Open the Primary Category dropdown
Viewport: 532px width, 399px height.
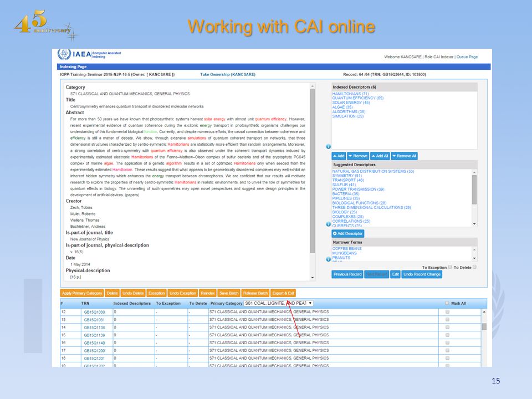click(279, 303)
